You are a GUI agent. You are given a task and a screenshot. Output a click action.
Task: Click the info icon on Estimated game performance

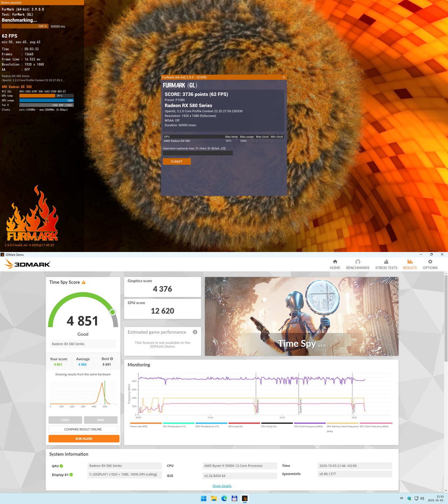click(x=195, y=332)
